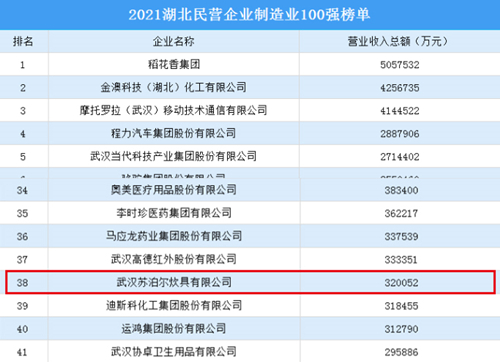Click the 营业收入总额（万元） column header
The width and height of the screenshot is (500, 362).
399,41
